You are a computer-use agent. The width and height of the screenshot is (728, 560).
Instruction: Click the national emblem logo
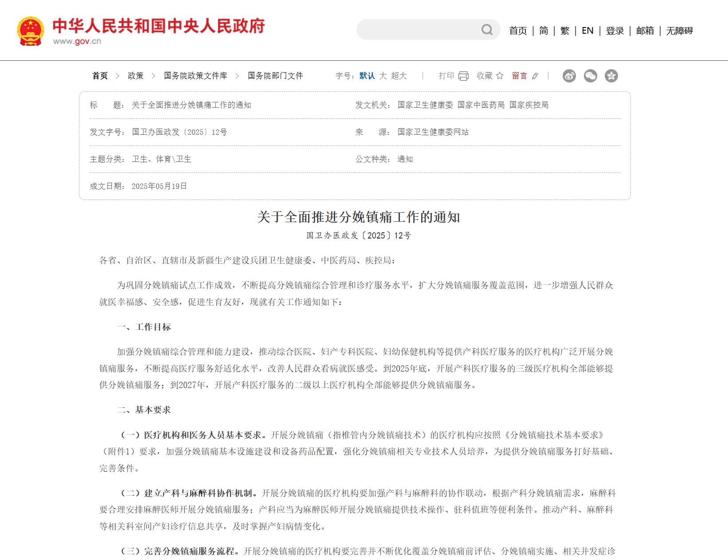[x=31, y=31]
